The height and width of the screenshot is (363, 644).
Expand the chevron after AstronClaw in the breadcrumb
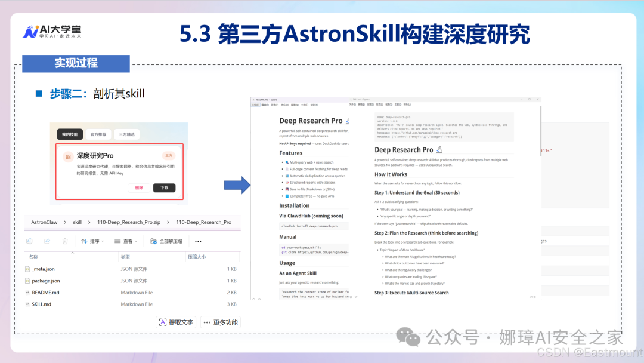(x=65, y=223)
